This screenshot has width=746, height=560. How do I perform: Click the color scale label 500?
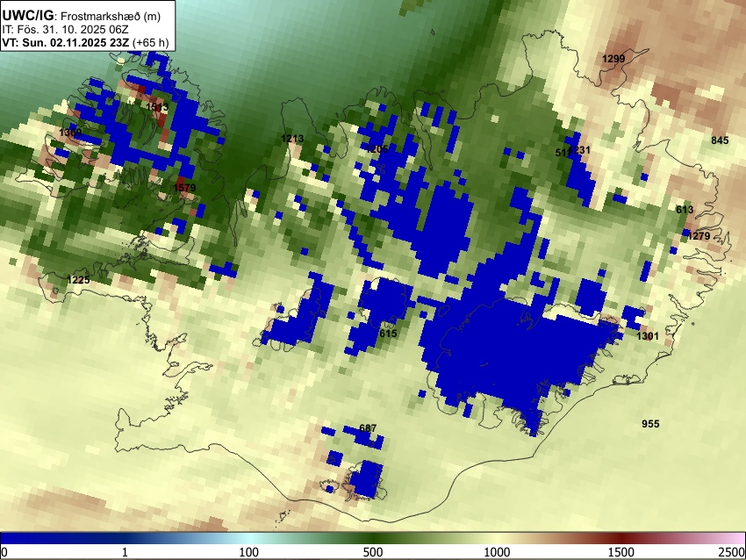(x=372, y=552)
